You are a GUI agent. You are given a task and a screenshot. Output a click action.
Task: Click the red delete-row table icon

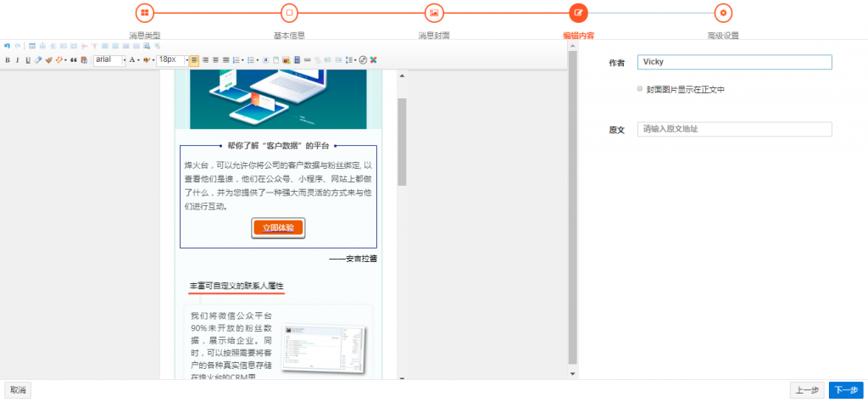click(x=84, y=46)
